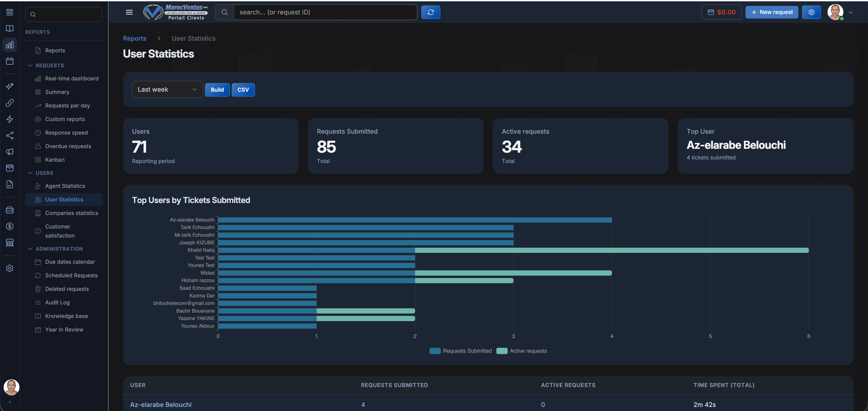The width and height of the screenshot is (868, 411).
Task: Click Khalid Natiq's active requests bar
Action: tap(606, 250)
